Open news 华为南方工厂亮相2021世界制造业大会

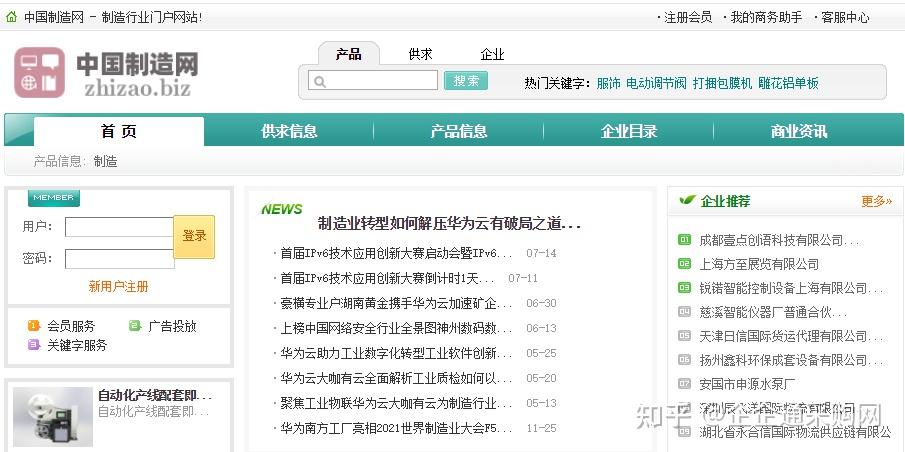click(x=396, y=428)
